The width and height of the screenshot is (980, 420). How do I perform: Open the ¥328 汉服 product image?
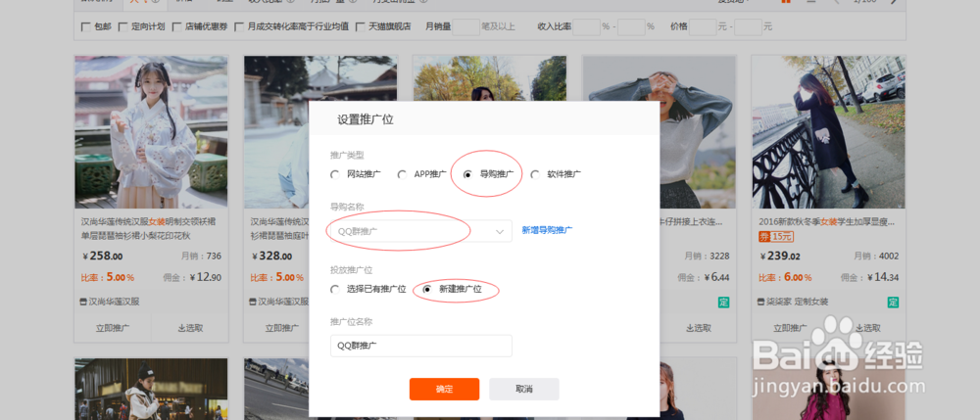click(x=276, y=132)
